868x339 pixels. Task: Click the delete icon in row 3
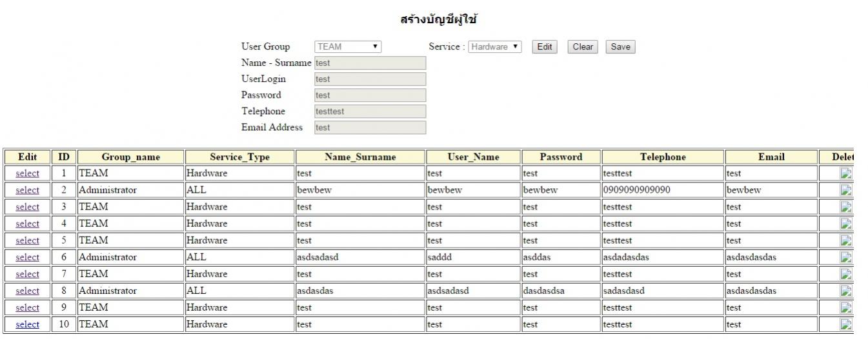click(845, 207)
